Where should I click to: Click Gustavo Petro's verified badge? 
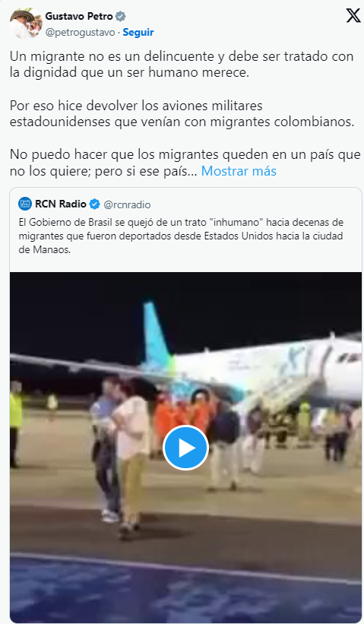click(x=121, y=16)
